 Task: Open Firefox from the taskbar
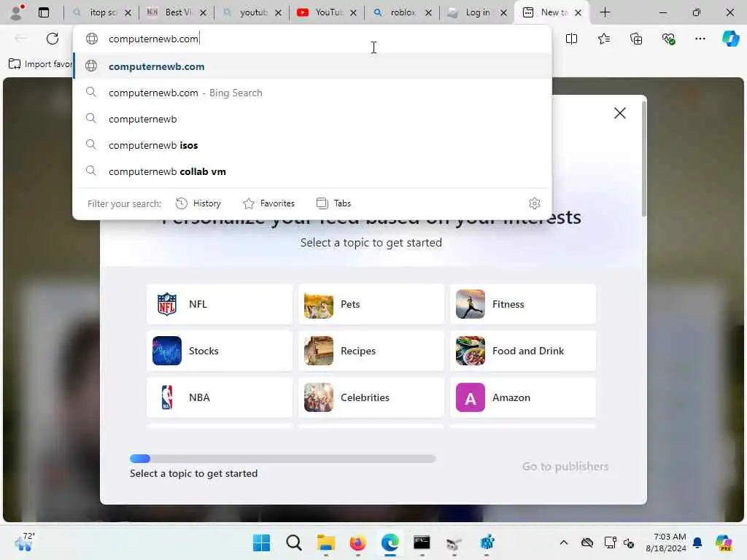[357, 542]
